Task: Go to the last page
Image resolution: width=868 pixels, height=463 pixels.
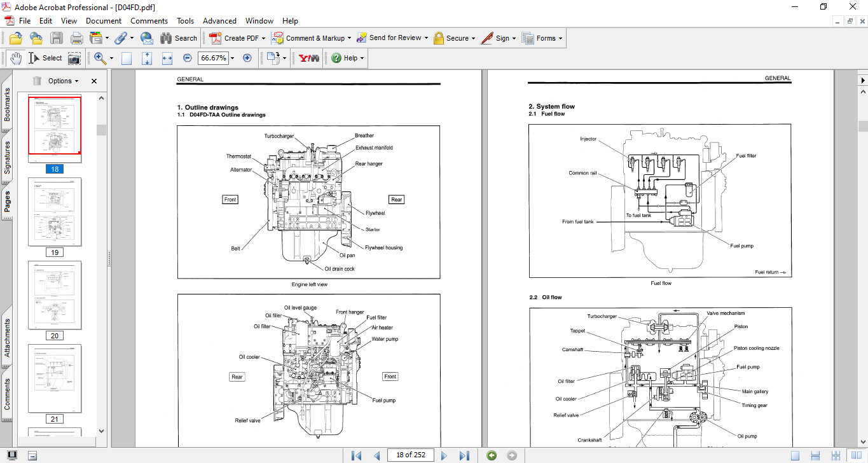Action: coord(464,455)
